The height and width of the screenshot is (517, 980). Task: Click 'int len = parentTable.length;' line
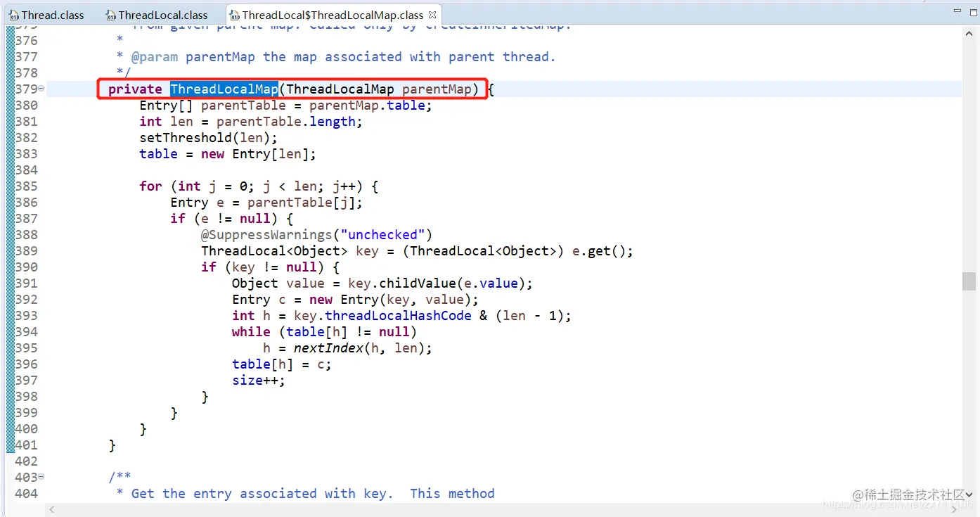pos(251,122)
